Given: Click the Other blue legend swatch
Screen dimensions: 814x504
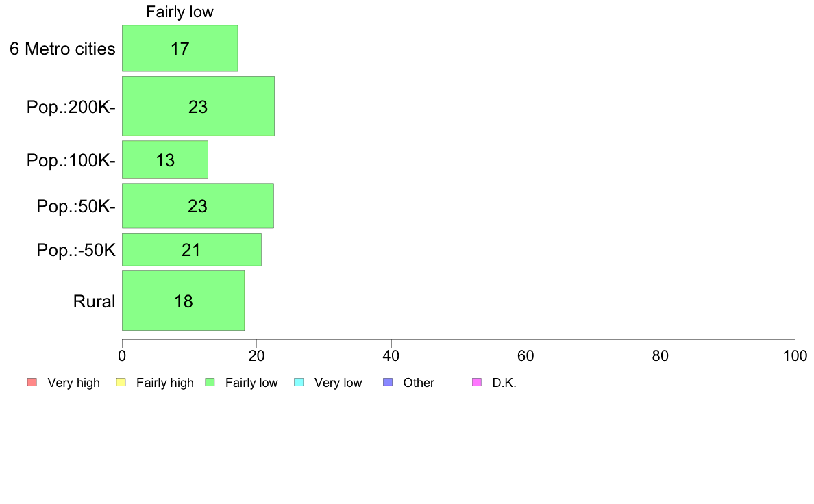Looking at the screenshot, I should 388,383.
